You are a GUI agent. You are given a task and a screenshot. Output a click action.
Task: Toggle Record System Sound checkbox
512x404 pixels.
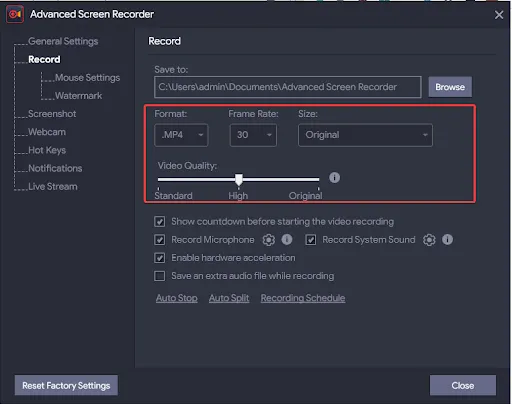[311, 240]
